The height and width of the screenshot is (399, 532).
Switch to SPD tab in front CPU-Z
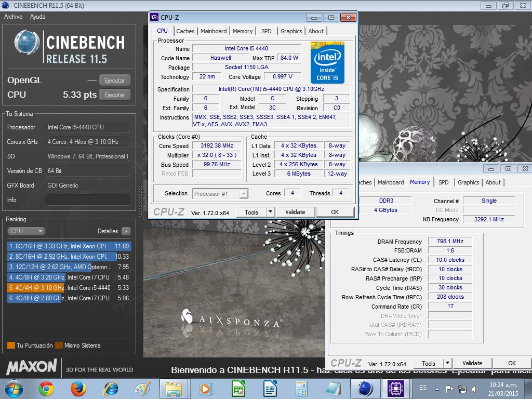[267, 31]
